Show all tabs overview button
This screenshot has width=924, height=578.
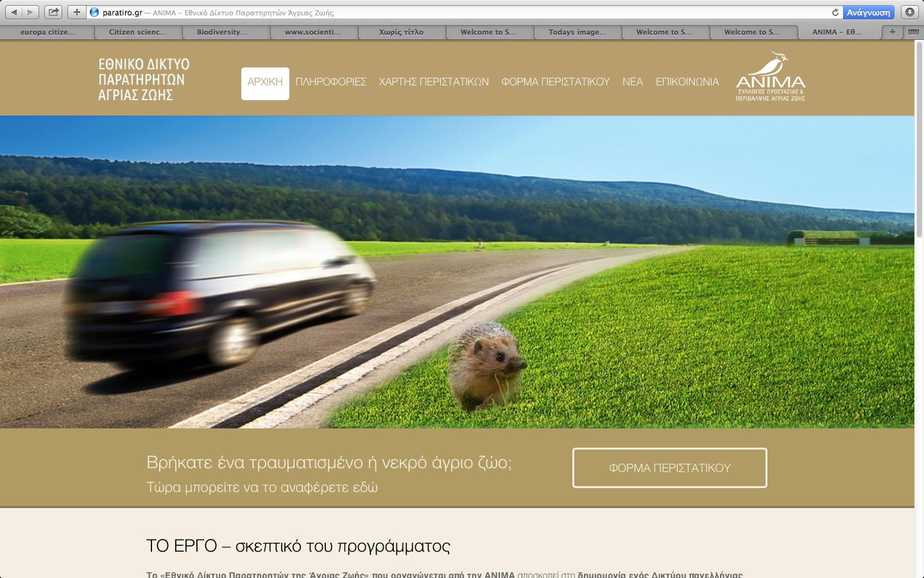(912, 32)
